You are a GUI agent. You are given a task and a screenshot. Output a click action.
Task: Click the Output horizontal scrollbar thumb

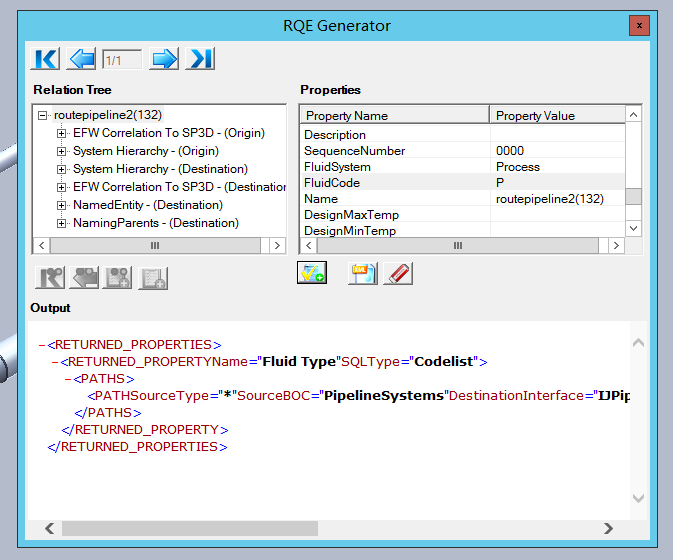coord(190,528)
